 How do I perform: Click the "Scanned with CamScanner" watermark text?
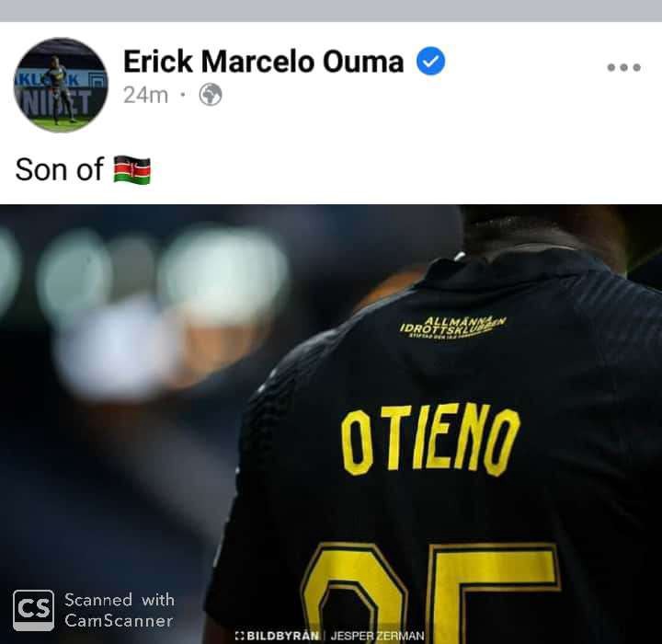tap(119, 610)
